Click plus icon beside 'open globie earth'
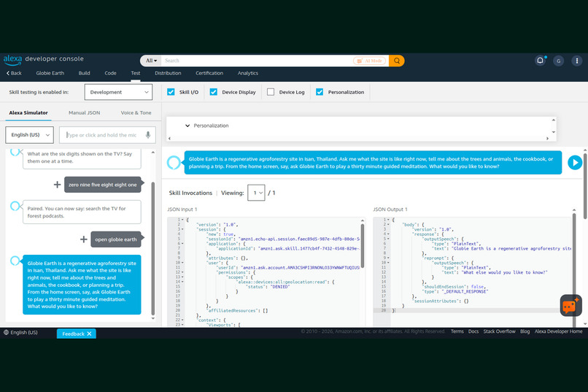588x392 pixels. point(84,239)
